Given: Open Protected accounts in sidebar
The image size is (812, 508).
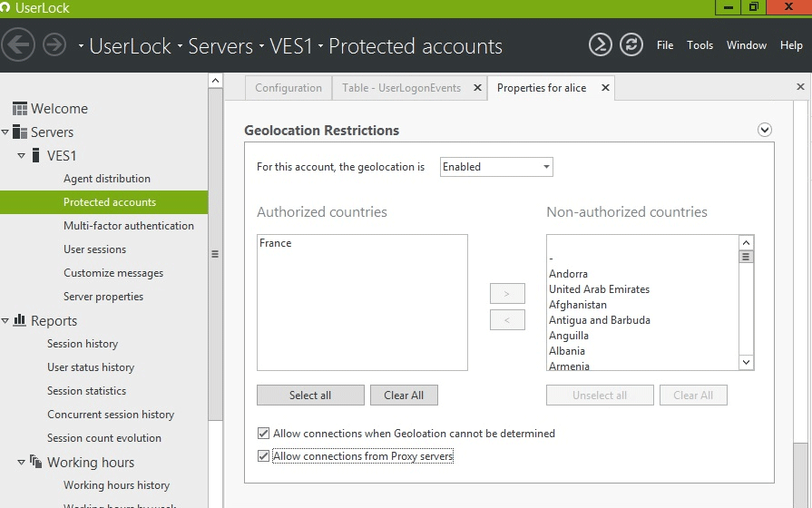Looking at the screenshot, I should (x=103, y=202).
